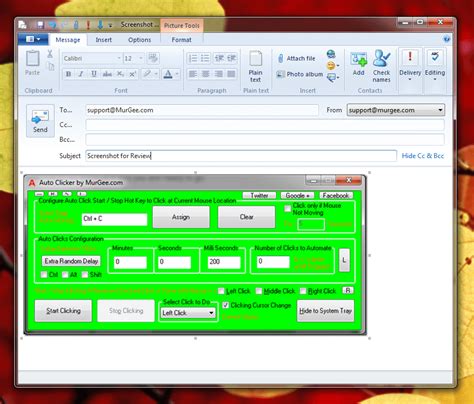Click the Undo icon in the title bar
The image size is (474, 404).
[x=52, y=25]
